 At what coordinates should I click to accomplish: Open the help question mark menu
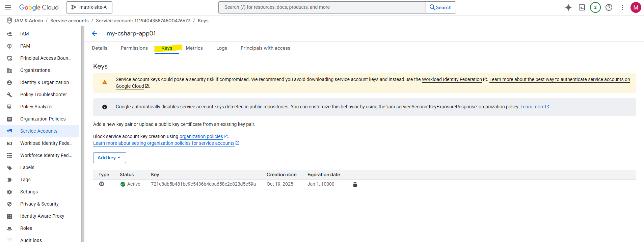pyautogui.click(x=609, y=7)
